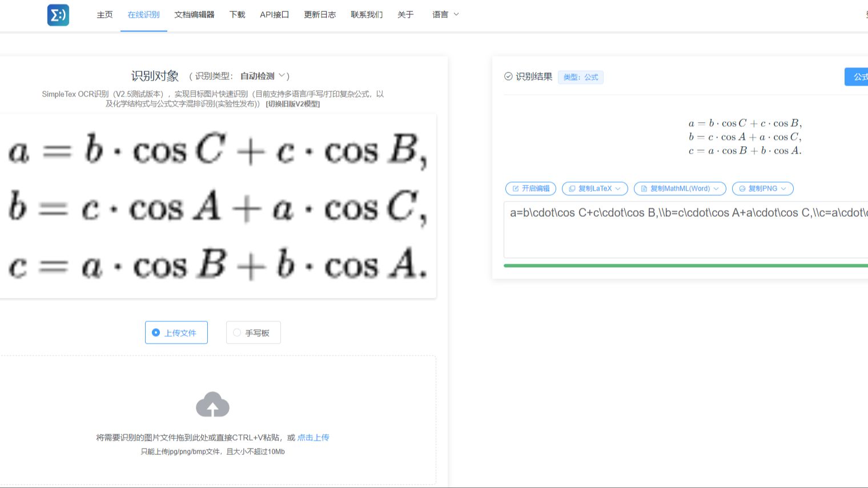Open the 关于 page
Image resolution: width=868 pixels, height=488 pixels.
click(405, 15)
